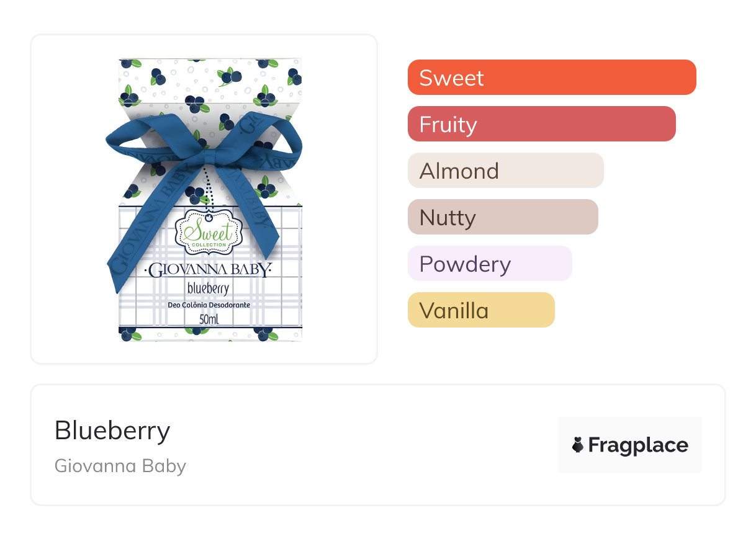Viewport: 756px width, 536px height.
Task: Click the Giovanna Baby text on packaging
Action: 209,270
